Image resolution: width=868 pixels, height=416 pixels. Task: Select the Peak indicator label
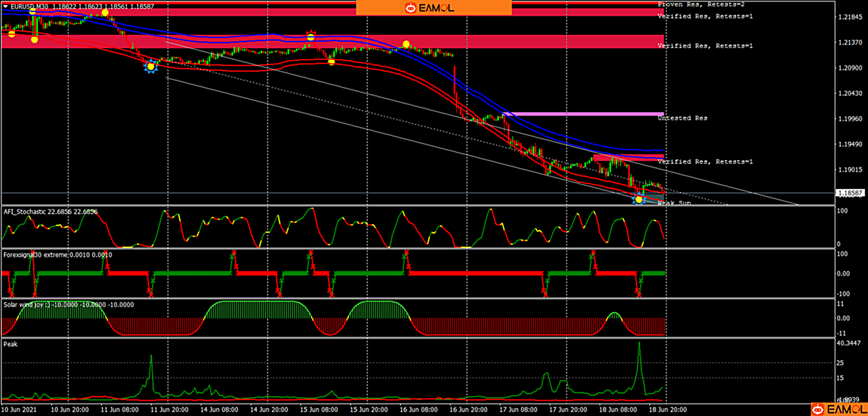[10, 344]
